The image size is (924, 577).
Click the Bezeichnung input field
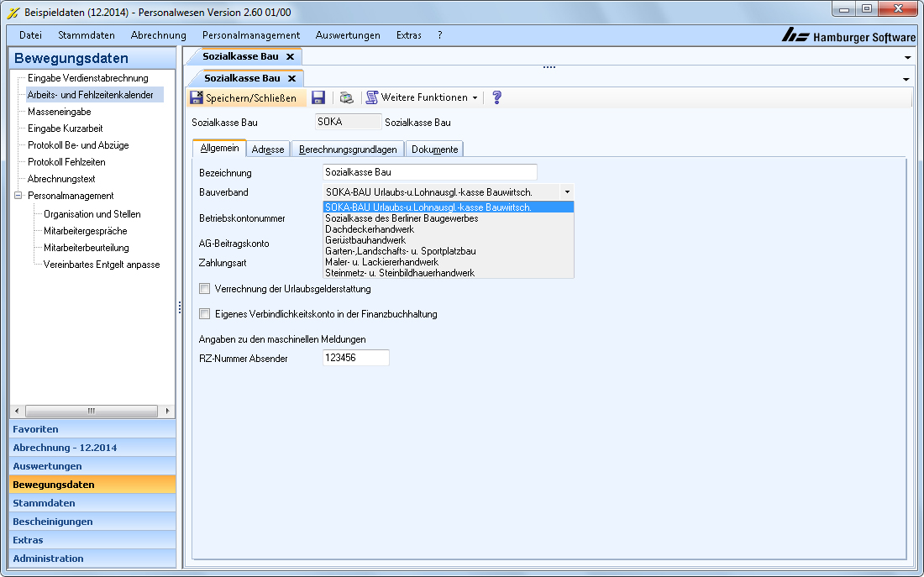click(x=430, y=172)
